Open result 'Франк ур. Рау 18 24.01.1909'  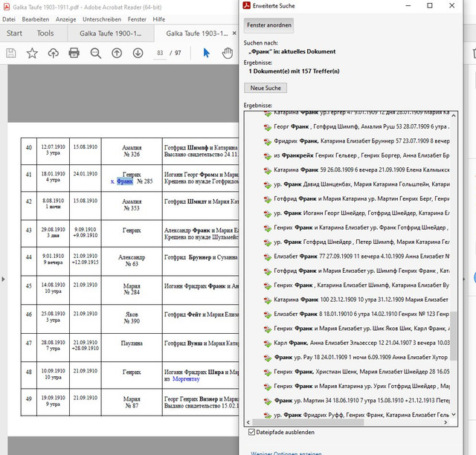[361, 358]
